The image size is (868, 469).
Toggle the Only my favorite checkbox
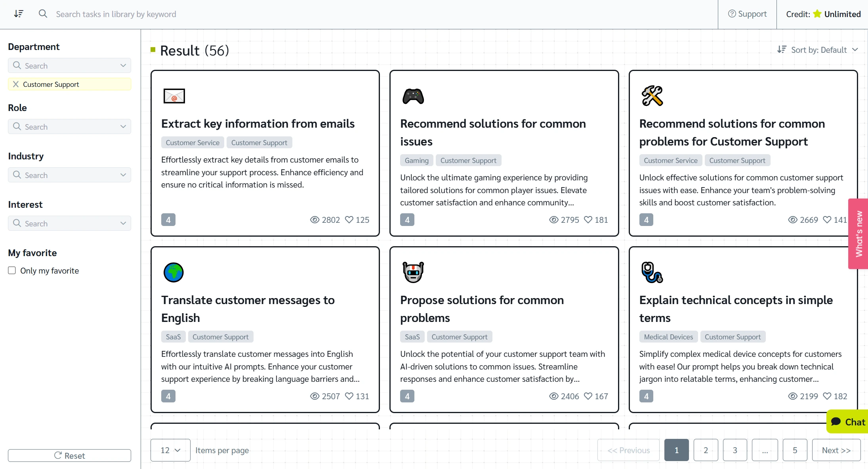tap(11, 270)
